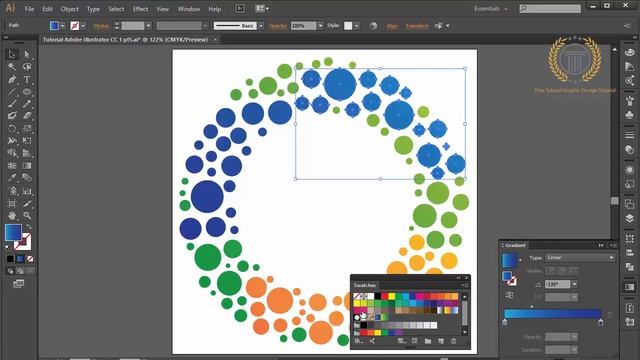
Task: Apply Color mode button under fill box
Action: pyautogui.click(x=10, y=259)
